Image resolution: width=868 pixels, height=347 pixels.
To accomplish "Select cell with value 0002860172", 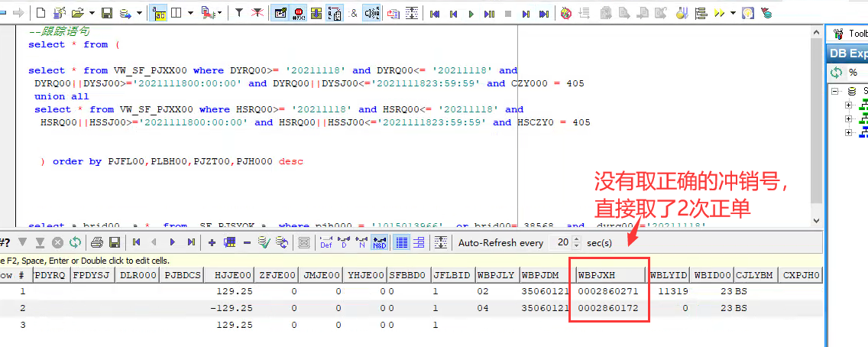I will pyautogui.click(x=611, y=308).
